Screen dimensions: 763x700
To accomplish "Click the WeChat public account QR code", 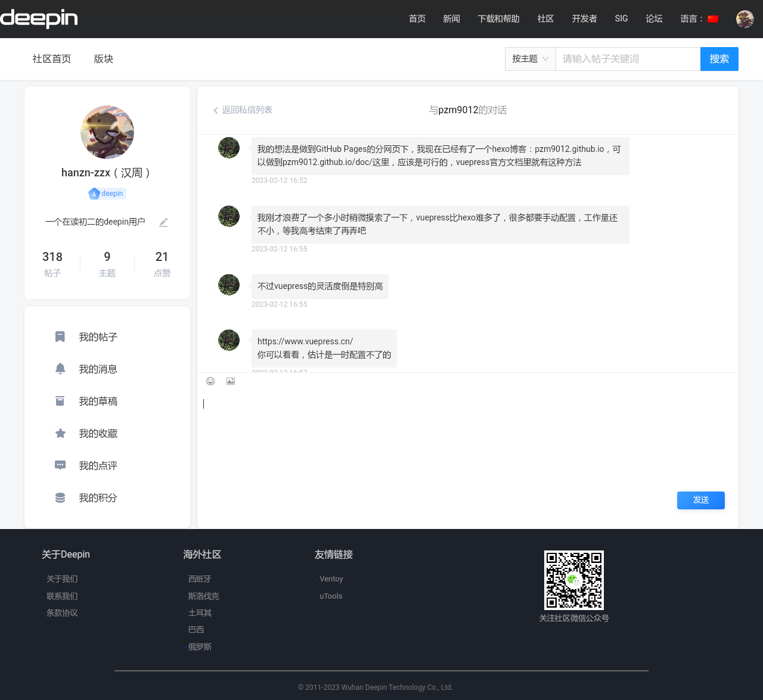I will (573, 580).
